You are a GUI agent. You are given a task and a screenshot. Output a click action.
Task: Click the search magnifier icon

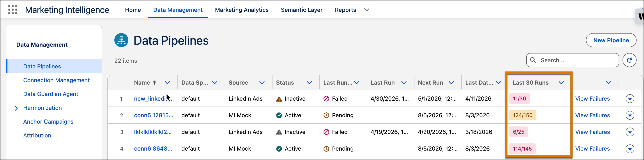[533, 60]
